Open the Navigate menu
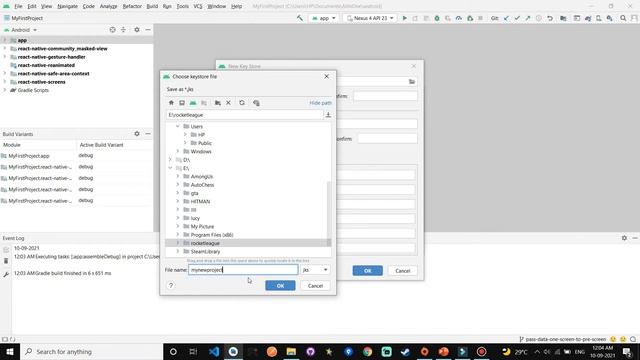The width and height of the screenshot is (640, 360). [67, 6]
